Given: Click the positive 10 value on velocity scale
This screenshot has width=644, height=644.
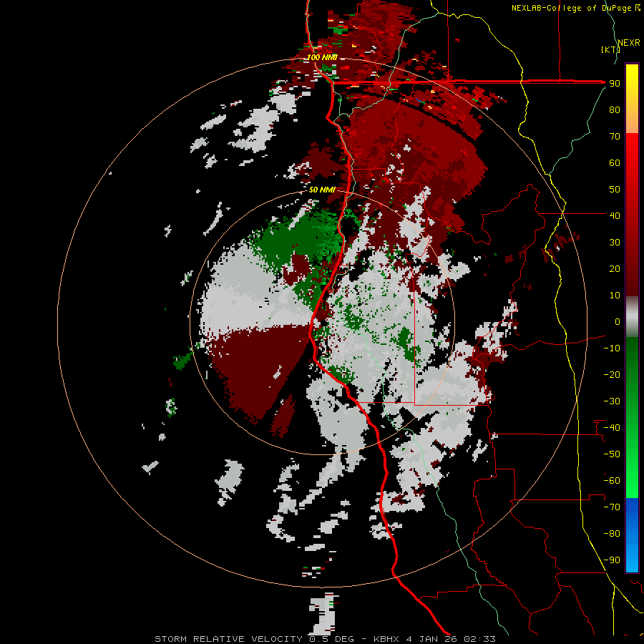Looking at the screenshot, I should click(615, 296).
